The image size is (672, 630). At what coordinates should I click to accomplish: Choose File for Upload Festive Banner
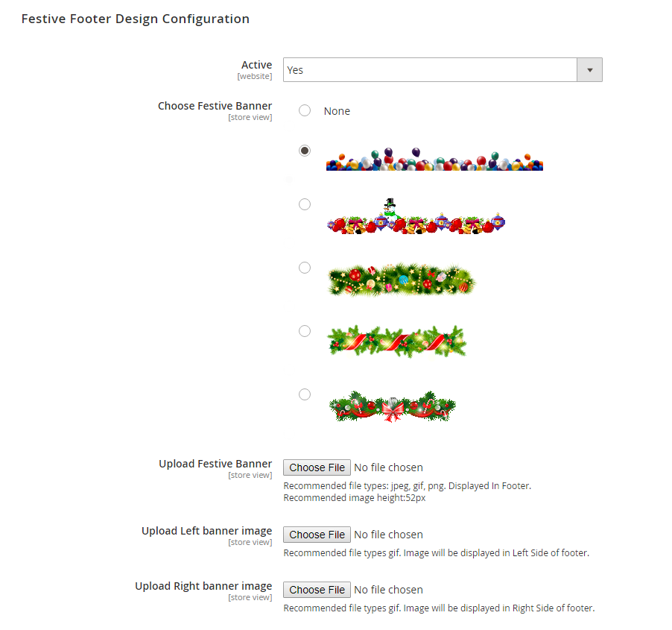317,467
